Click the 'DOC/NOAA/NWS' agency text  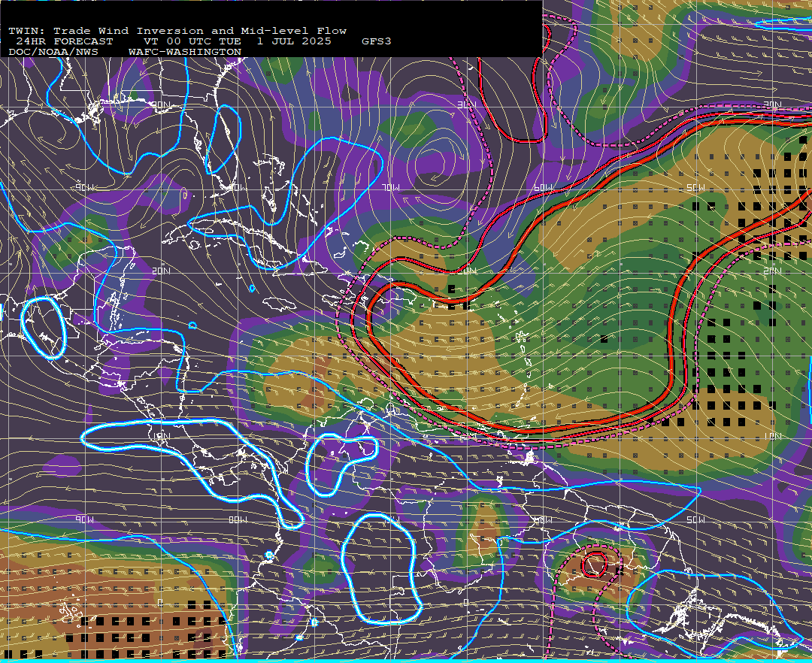53,53
